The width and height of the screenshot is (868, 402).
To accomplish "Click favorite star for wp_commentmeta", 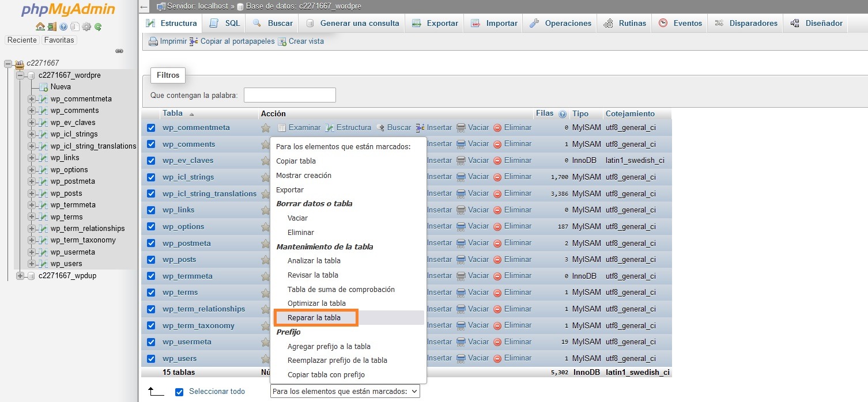I will (x=266, y=128).
